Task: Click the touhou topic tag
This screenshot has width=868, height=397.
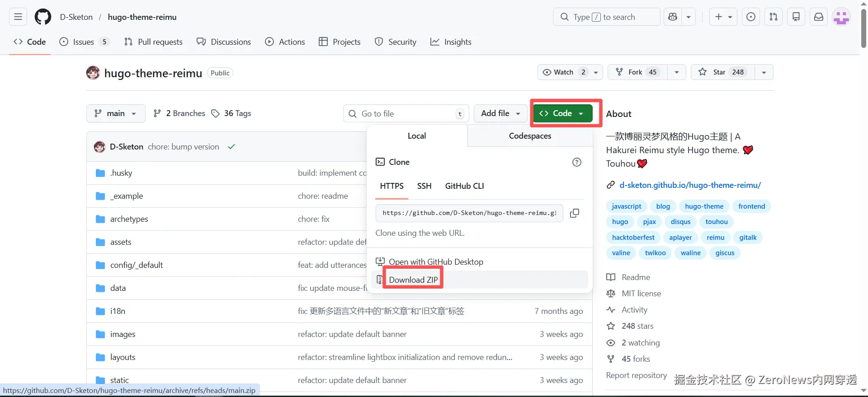Action: pos(717,222)
